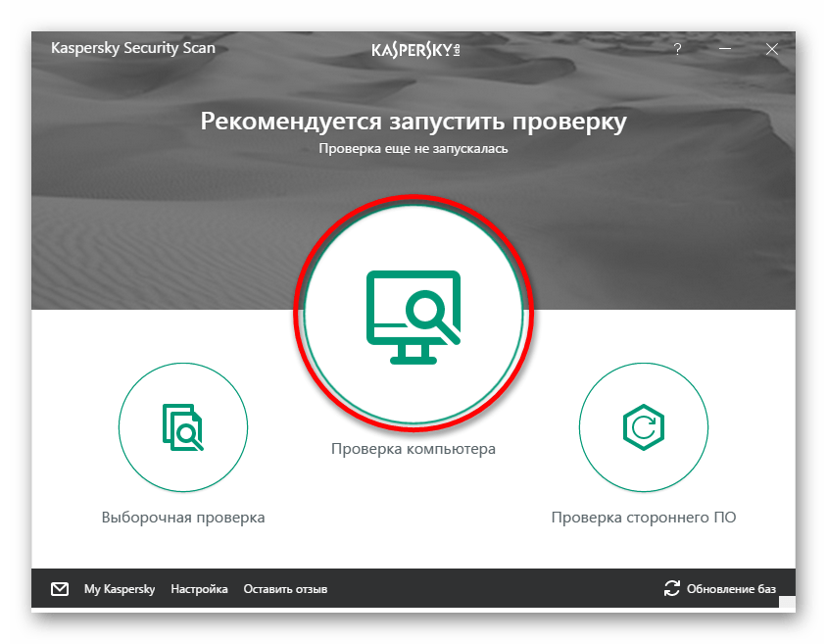This screenshot has width=827, height=644.
Task: Click the "Проверка еще не запускалась" status text
Action: pyautogui.click(x=413, y=150)
